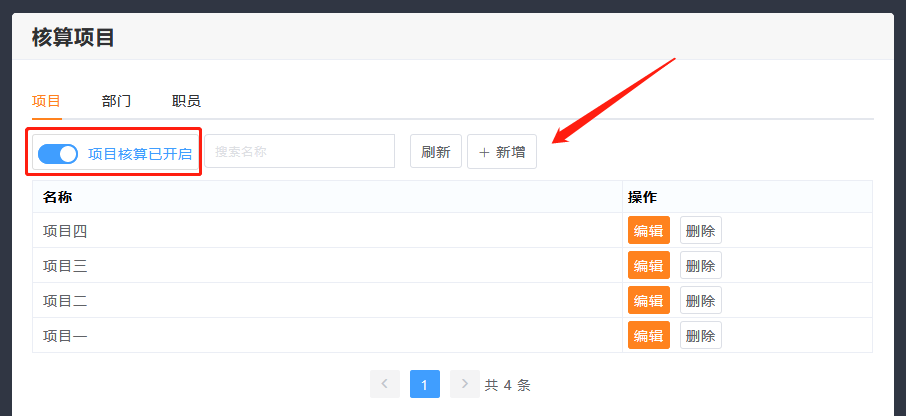Delete 项目一 row
906x416 pixels.
[700, 335]
